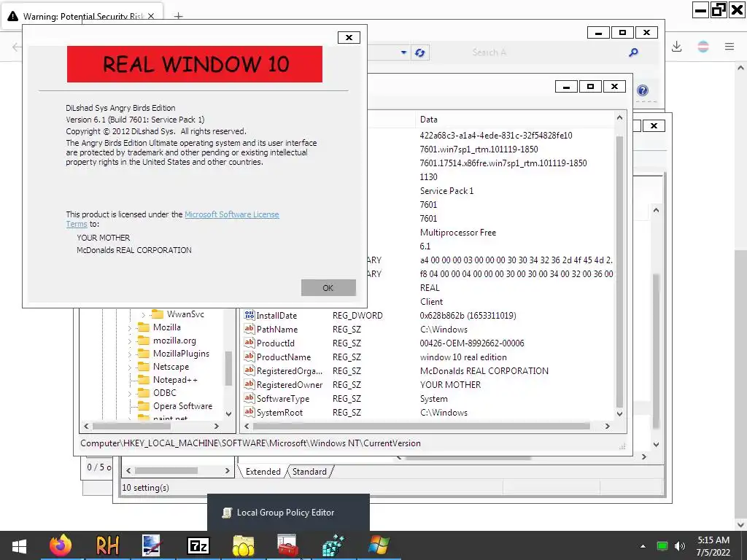Select the RegisteredOwner registry value
The height and width of the screenshot is (560, 747).
point(290,385)
